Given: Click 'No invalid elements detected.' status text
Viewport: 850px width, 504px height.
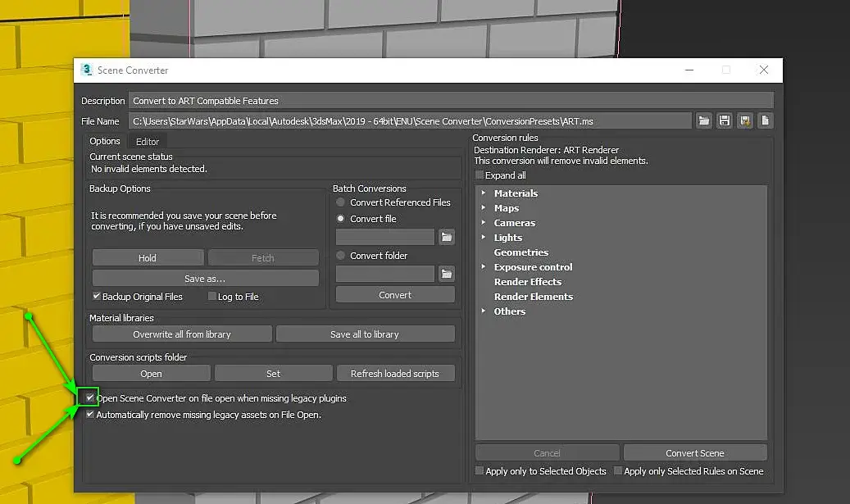Looking at the screenshot, I should click(x=149, y=169).
